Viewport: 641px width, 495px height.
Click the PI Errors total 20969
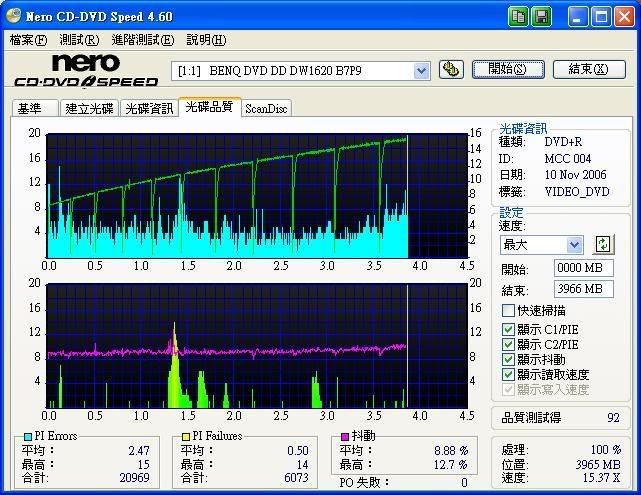[134, 477]
